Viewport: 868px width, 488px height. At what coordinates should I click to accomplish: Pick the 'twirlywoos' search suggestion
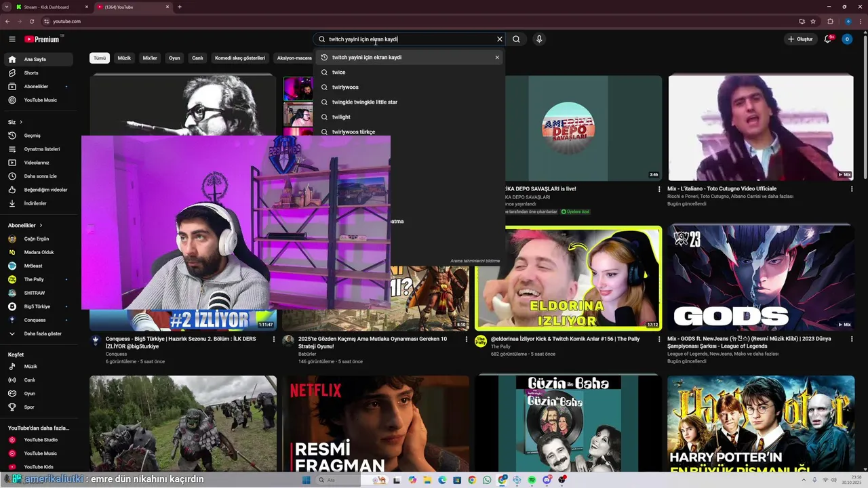[x=410, y=87]
